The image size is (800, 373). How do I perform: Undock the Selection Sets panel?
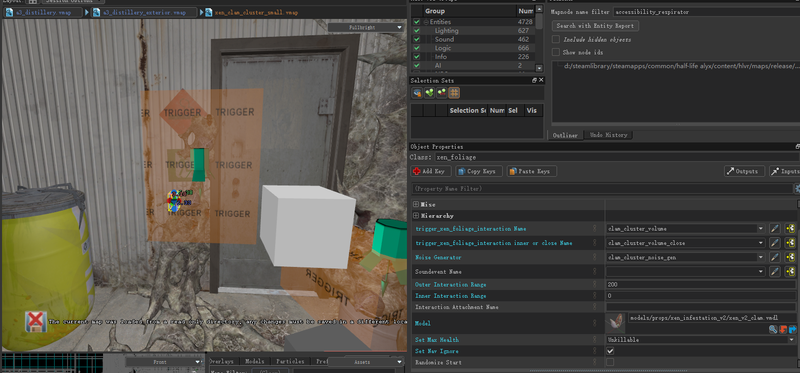[x=534, y=80]
